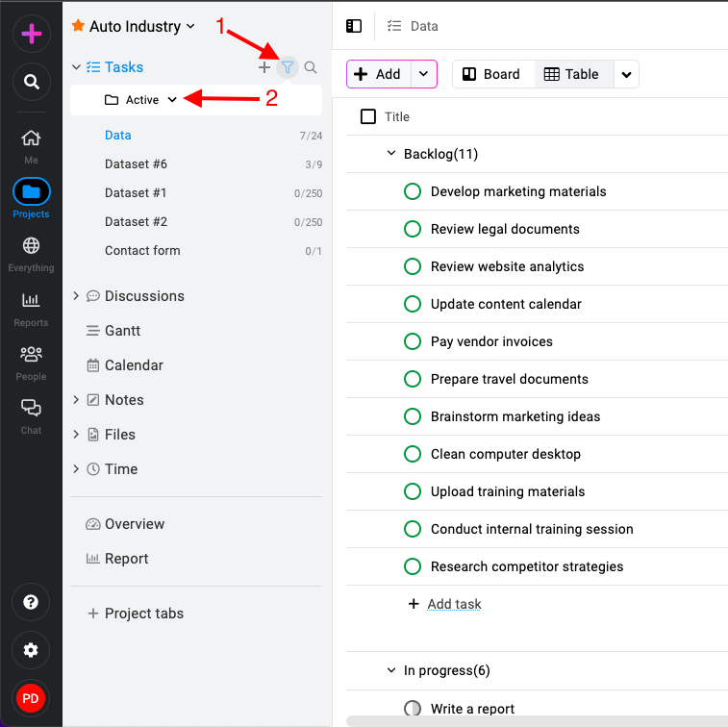Toggle the sidebar panel icon
Screen dimensions: 728x727
click(x=354, y=26)
